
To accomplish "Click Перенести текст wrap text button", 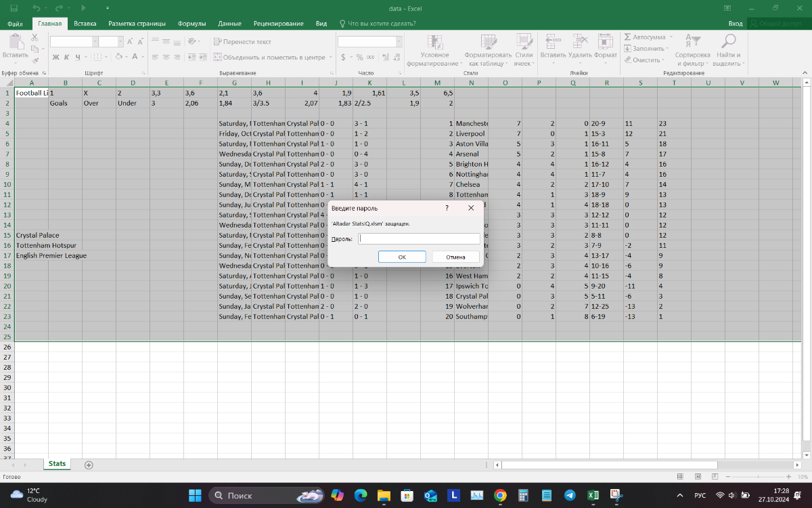I will coord(242,41).
